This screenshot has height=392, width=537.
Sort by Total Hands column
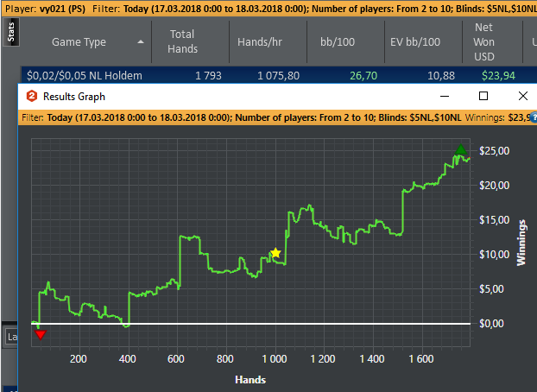[x=182, y=41]
